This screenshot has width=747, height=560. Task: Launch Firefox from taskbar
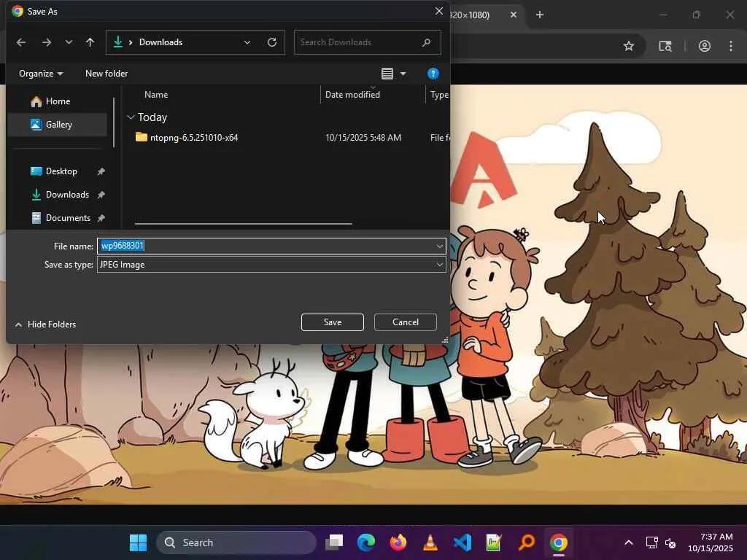point(398,542)
